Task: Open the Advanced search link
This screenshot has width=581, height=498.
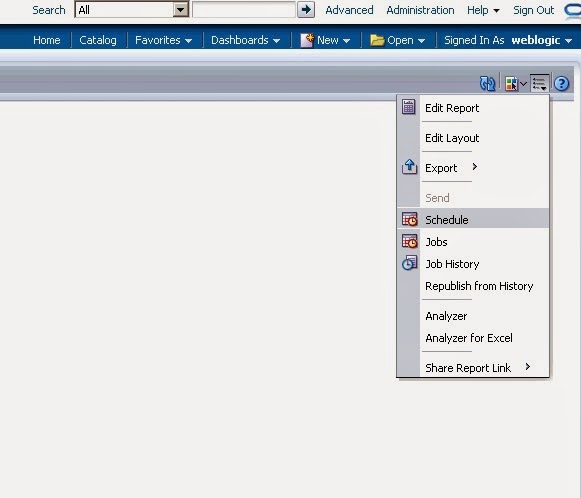Action: 349,10
